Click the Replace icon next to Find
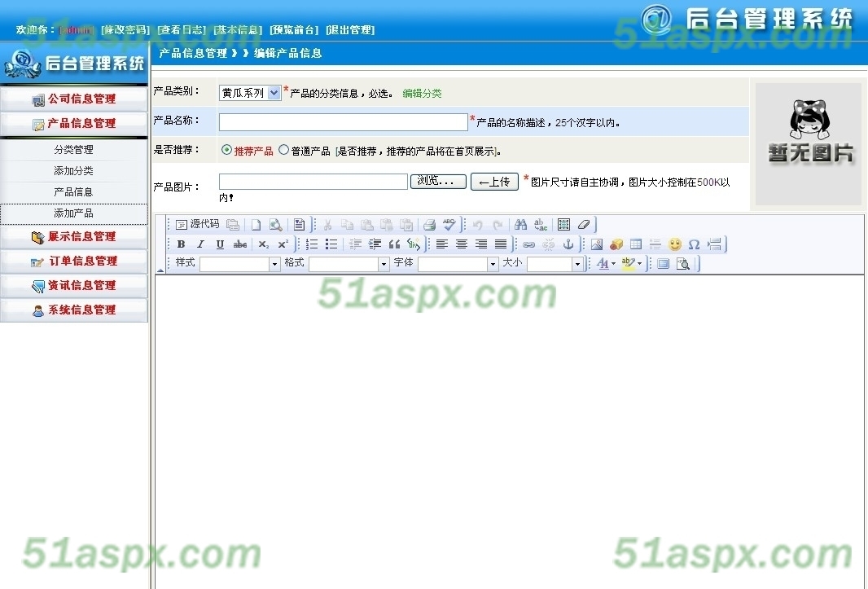The image size is (868, 589). tap(541, 224)
